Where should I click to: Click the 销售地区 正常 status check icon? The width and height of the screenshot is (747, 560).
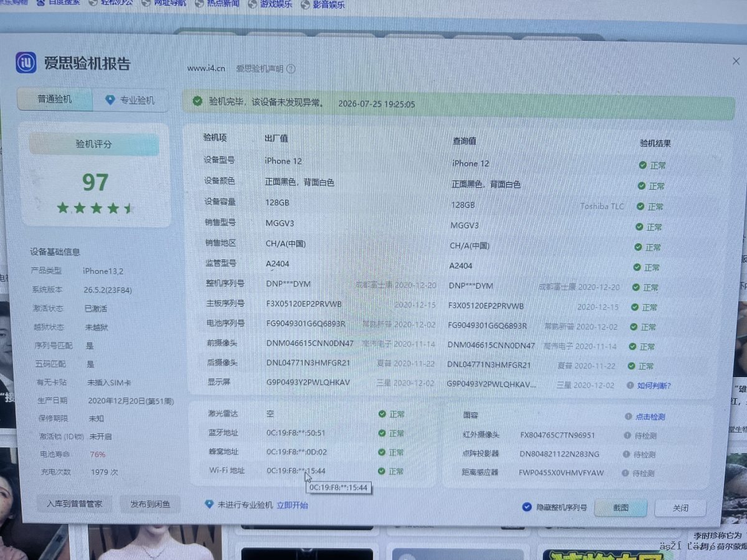click(x=637, y=247)
